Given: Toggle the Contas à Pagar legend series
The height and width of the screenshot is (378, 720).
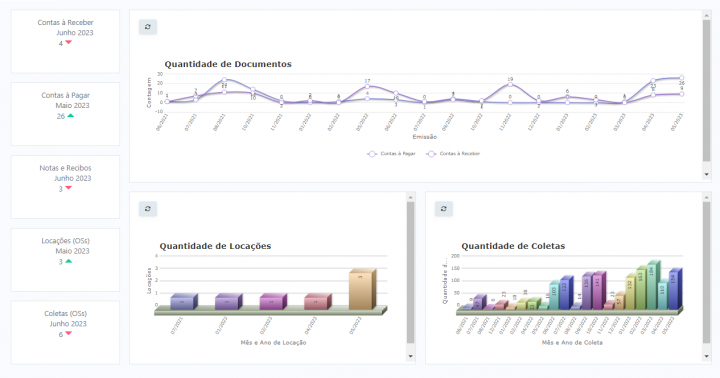Looking at the screenshot, I should click(391, 154).
